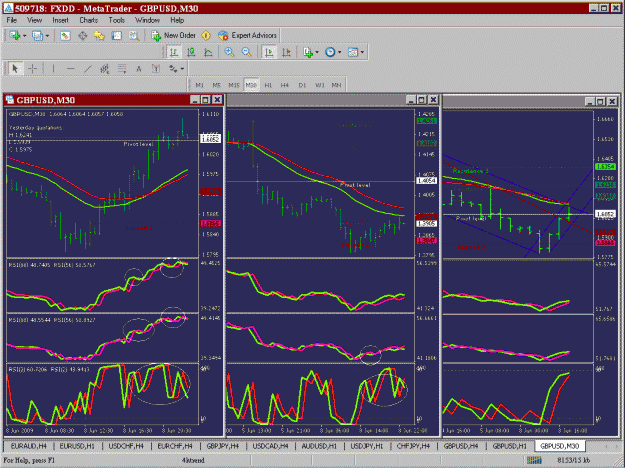Open the Indicators list icon
The height and width of the screenshot is (468, 625).
click(x=308, y=52)
